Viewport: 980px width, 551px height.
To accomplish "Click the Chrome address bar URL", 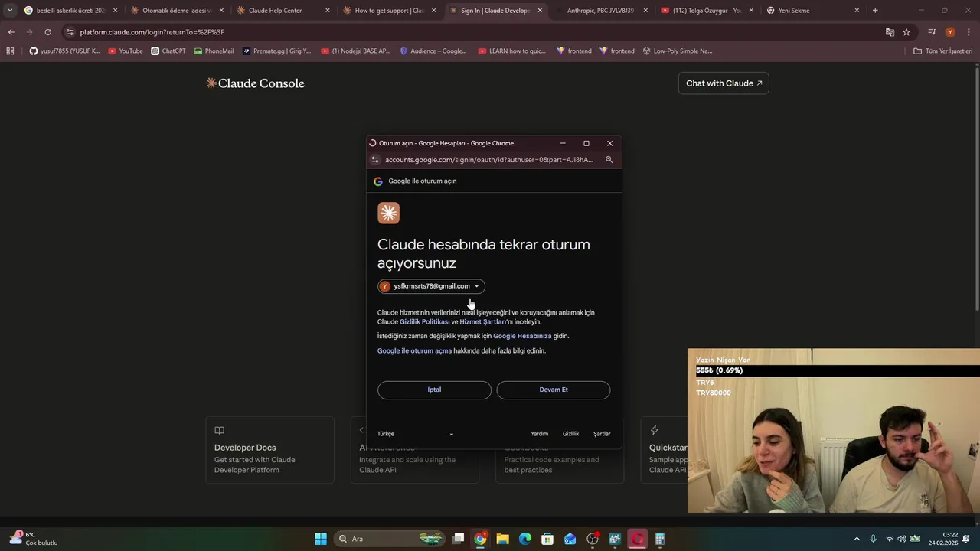I will (x=152, y=32).
